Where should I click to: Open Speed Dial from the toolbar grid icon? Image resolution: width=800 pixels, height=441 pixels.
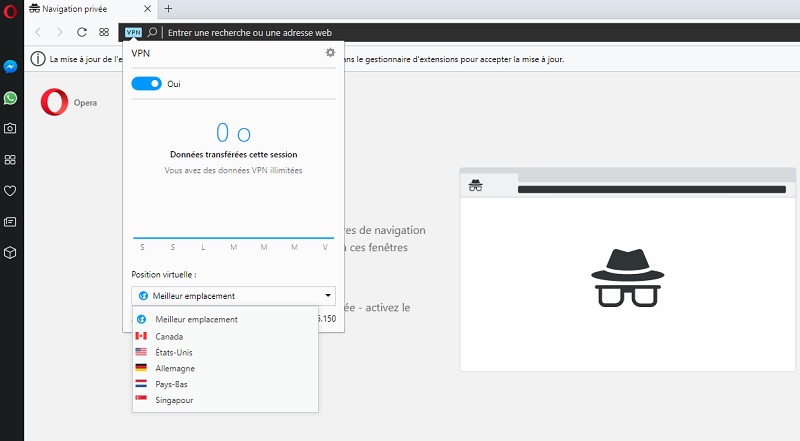104,32
